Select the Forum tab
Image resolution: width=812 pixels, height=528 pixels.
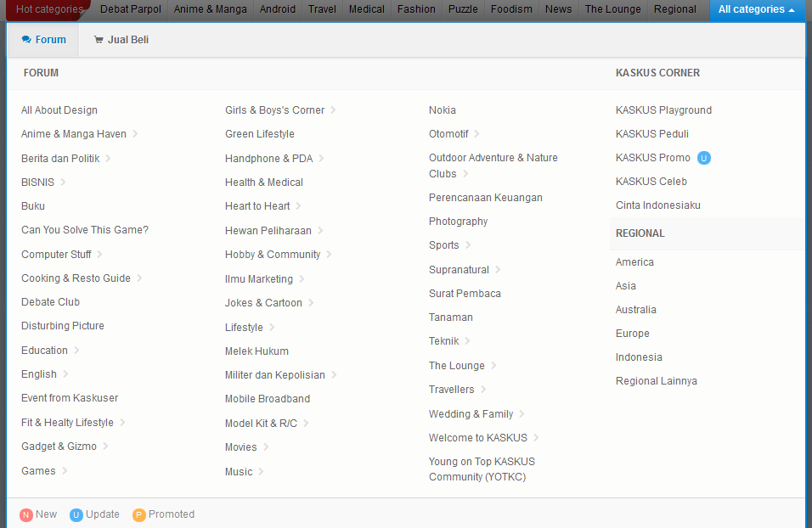[43, 40]
